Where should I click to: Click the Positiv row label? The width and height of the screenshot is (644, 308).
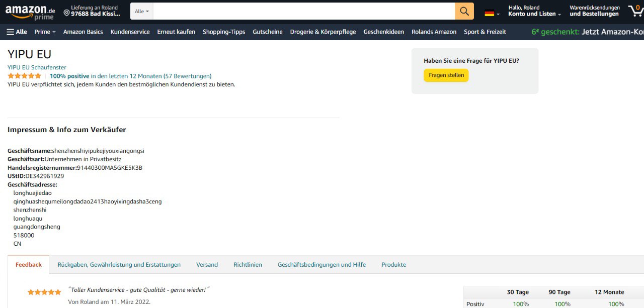[x=475, y=304]
